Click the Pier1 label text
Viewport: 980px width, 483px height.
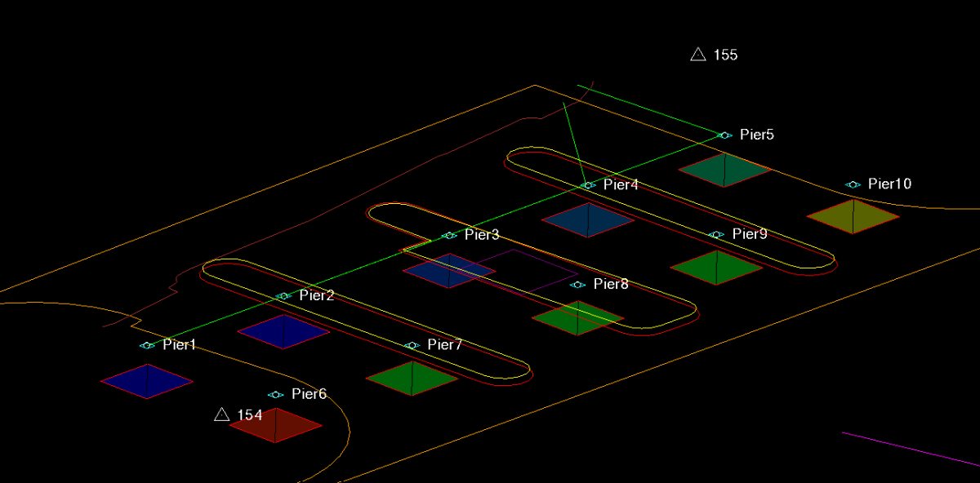pyautogui.click(x=180, y=344)
